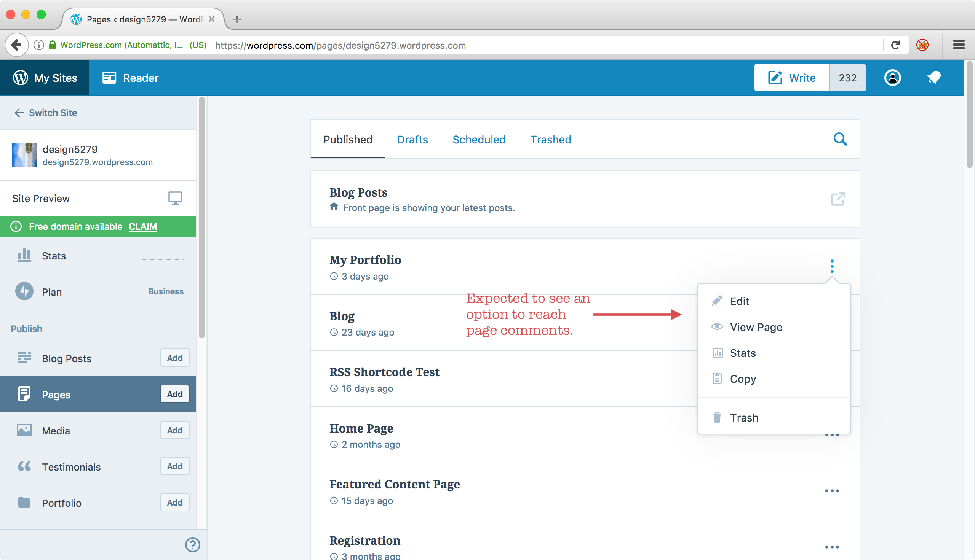This screenshot has height=560, width=975.
Task: Open user profile avatar icon
Action: [892, 78]
